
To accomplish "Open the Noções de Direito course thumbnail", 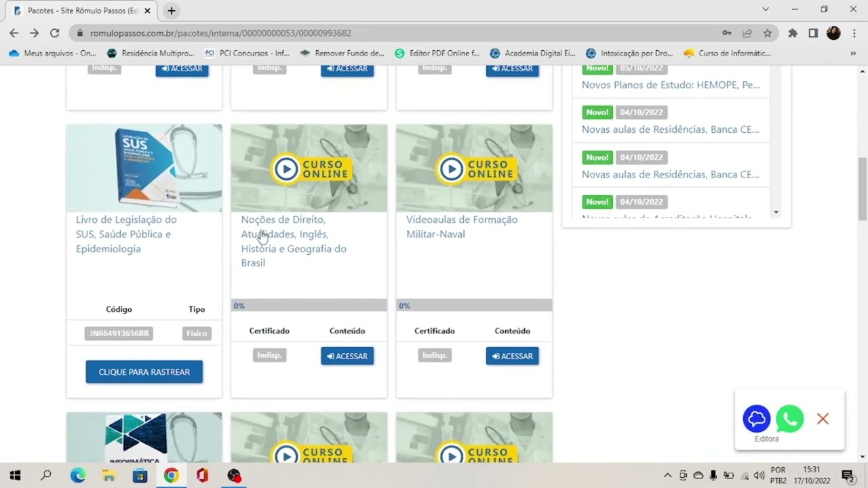I will point(309,168).
